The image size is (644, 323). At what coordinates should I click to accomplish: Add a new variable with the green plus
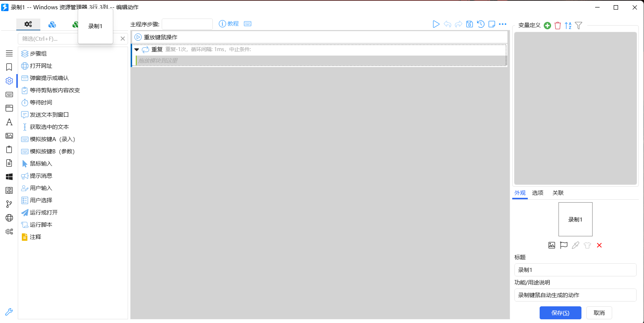click(547, 26)
